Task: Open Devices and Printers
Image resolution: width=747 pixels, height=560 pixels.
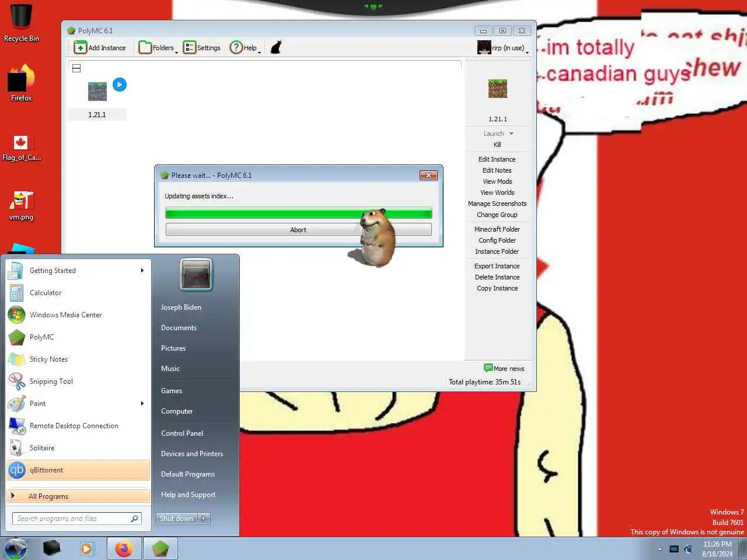Action: coord(192,454)
